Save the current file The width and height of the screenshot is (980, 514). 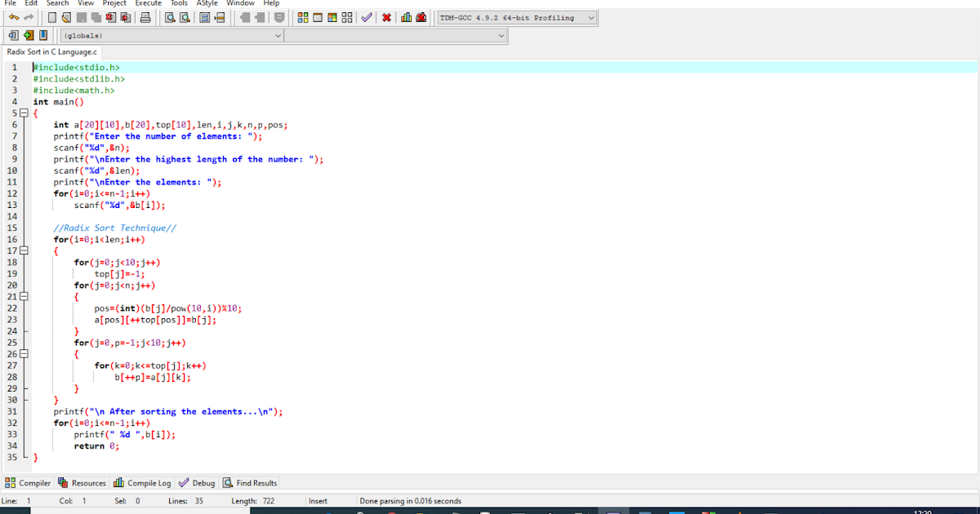(x=80, y=17)
